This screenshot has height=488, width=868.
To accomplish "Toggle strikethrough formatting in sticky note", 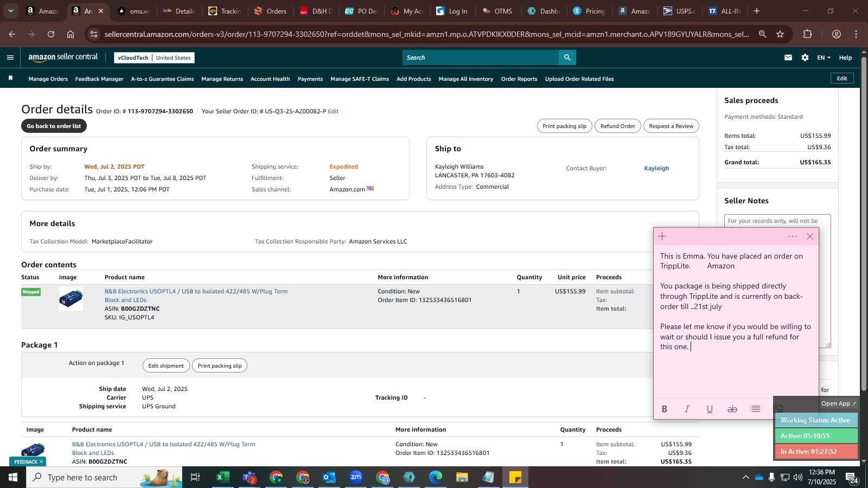I will click(x=732, y=409).
